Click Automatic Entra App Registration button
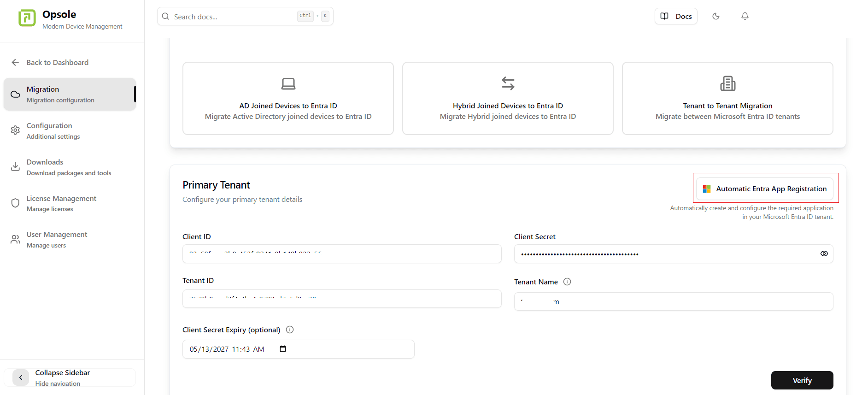Viewport: 868px width, 395px height. tap(765, 189)
